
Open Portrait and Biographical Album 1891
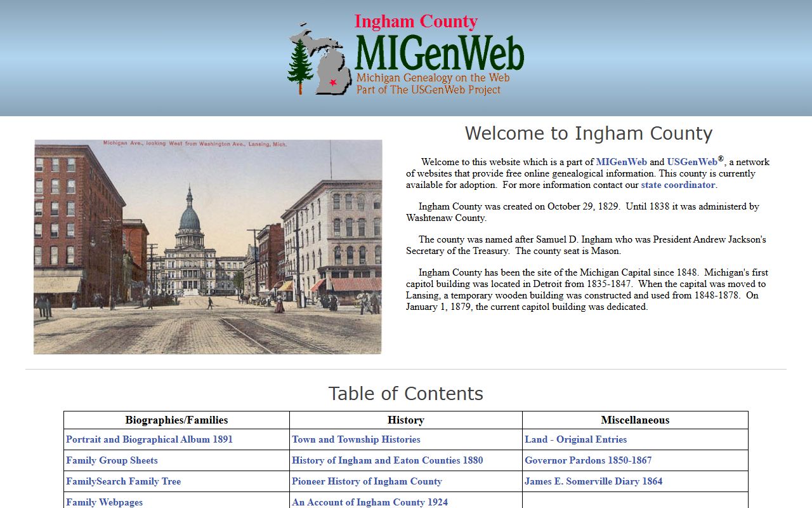(x=149, y=439)
